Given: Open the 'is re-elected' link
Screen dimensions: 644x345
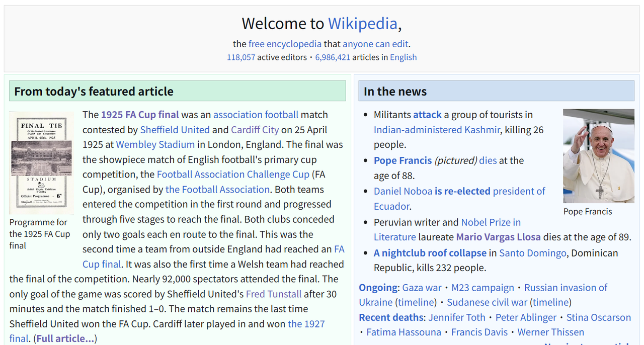Looking at the screenshot, I should pyautogui.click(x=462, y=191).
